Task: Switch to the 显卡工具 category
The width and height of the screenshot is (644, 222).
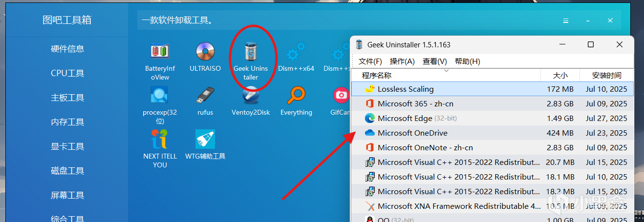Action: (67, 146)
